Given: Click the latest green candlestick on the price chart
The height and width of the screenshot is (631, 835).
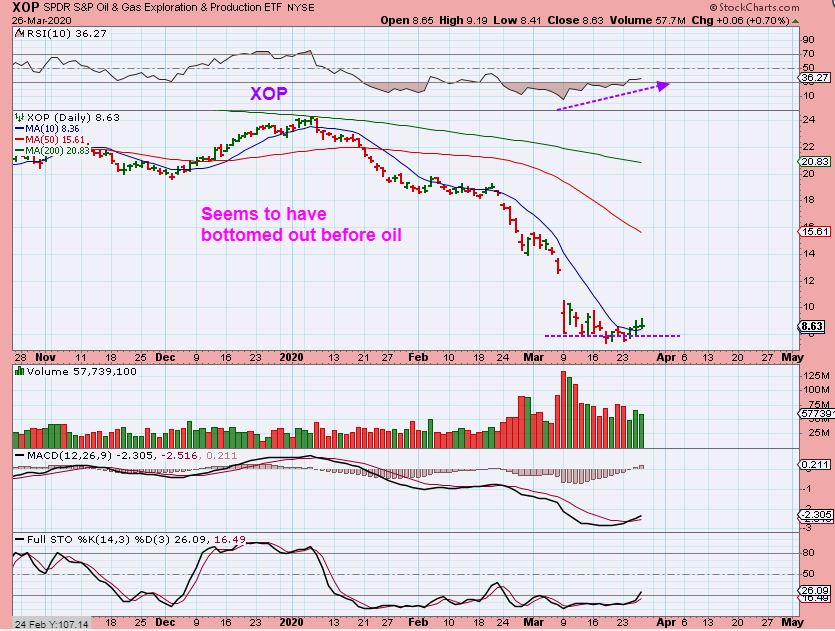Looking at the screenshot, I should pos(643,323).
